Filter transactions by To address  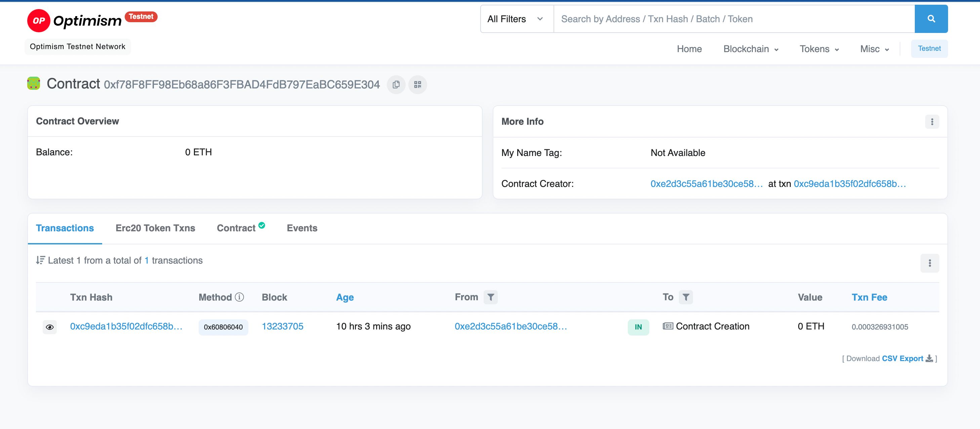pyautogui.click(x=686, y=297)
